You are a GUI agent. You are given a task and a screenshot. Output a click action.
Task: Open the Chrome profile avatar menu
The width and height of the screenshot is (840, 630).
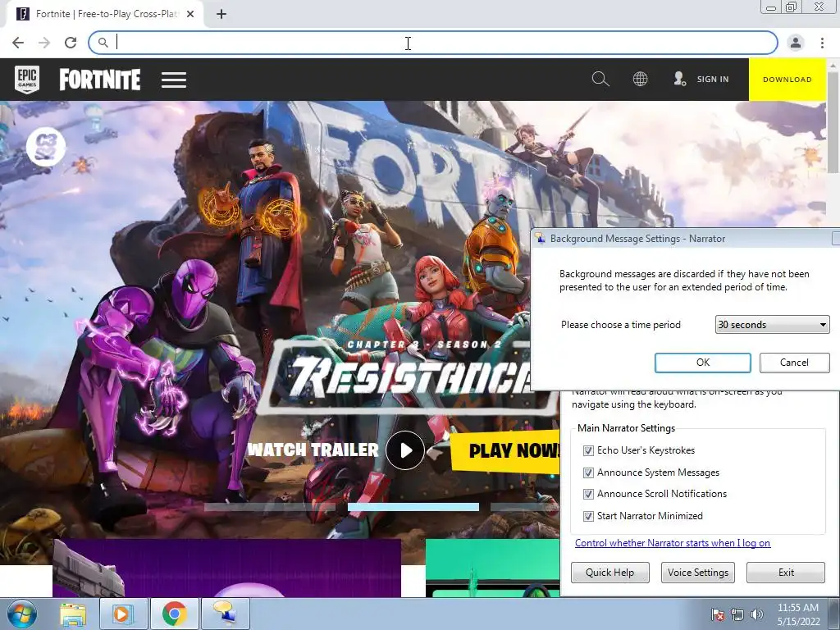796,43
